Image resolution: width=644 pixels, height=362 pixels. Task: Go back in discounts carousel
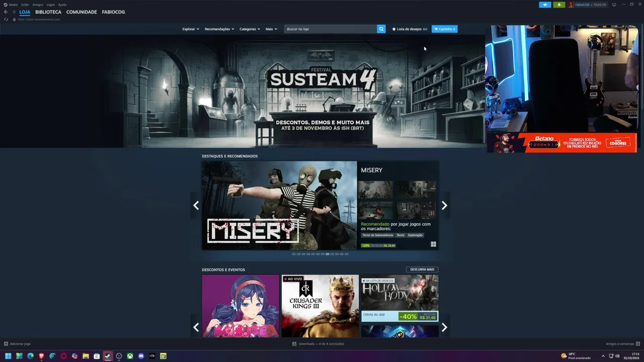196,327
